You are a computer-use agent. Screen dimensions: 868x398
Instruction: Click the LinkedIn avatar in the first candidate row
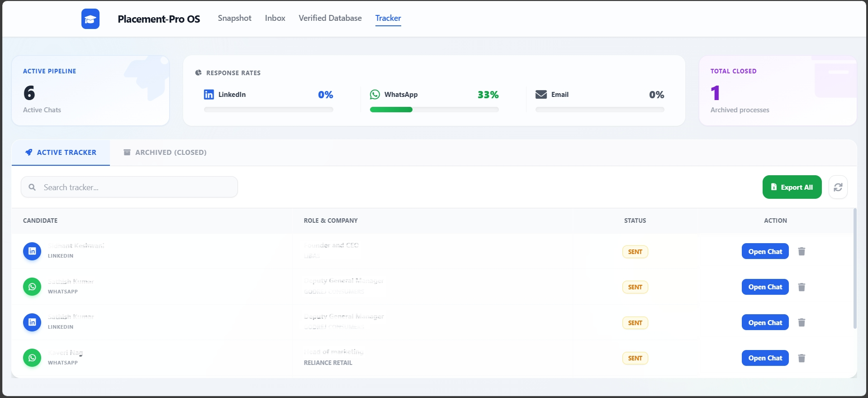[32, 251]
